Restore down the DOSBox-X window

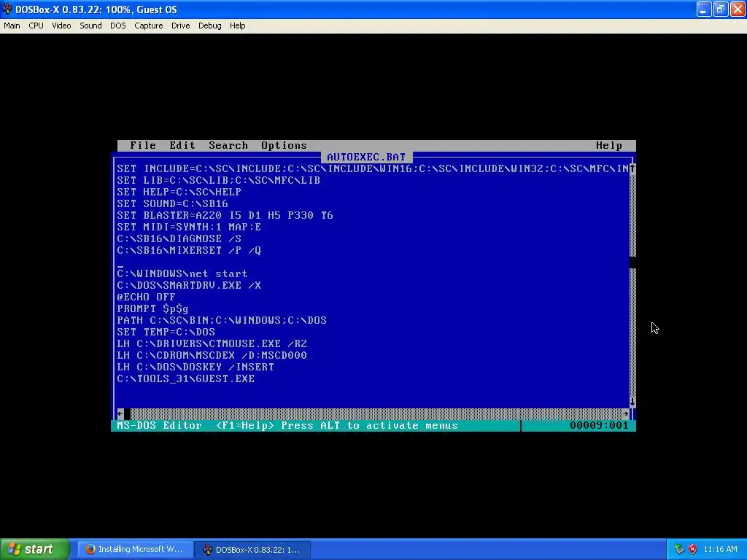721,9
